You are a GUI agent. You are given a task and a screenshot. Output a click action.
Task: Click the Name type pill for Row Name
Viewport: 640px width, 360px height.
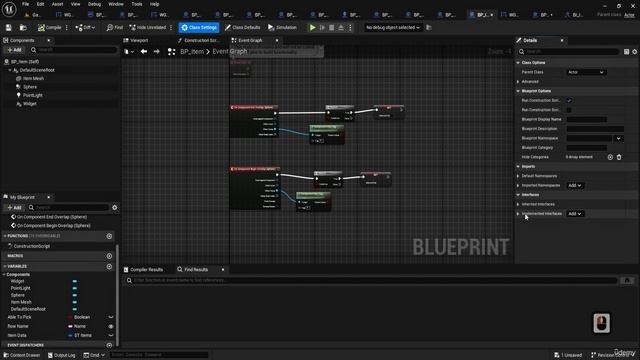[77, 326]
